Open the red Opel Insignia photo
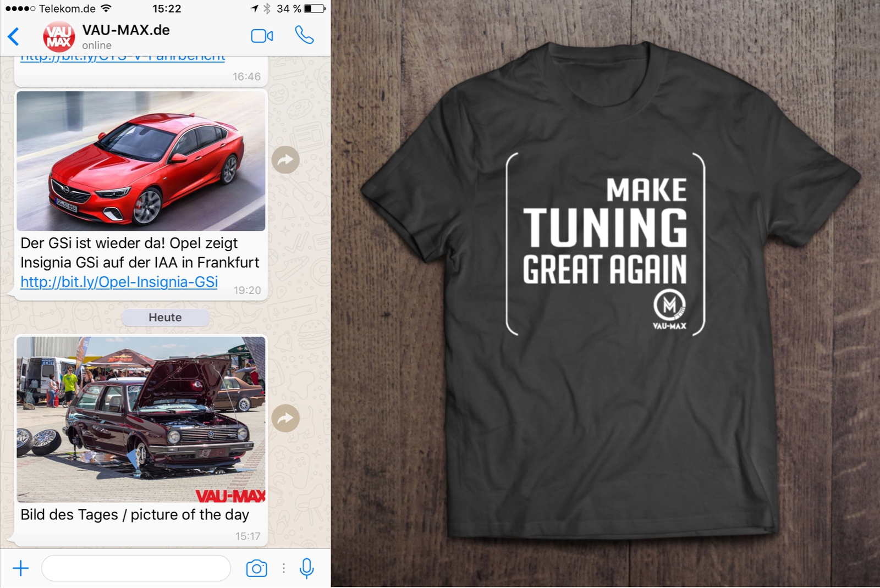880x588 pixels. (x=141, y=160)
